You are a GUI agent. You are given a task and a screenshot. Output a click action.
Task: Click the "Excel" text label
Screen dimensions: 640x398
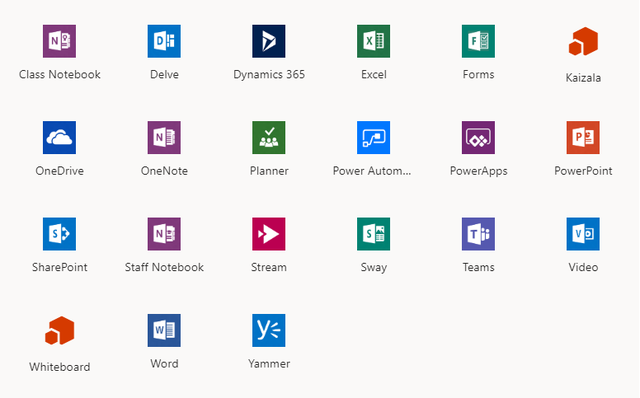pyautogui.click(x=373, y=74)
